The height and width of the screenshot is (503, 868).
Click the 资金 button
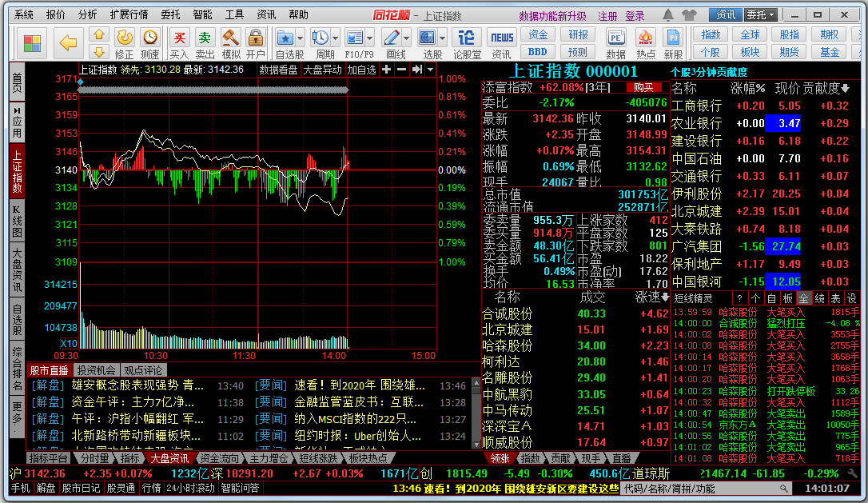click(538, 35)
